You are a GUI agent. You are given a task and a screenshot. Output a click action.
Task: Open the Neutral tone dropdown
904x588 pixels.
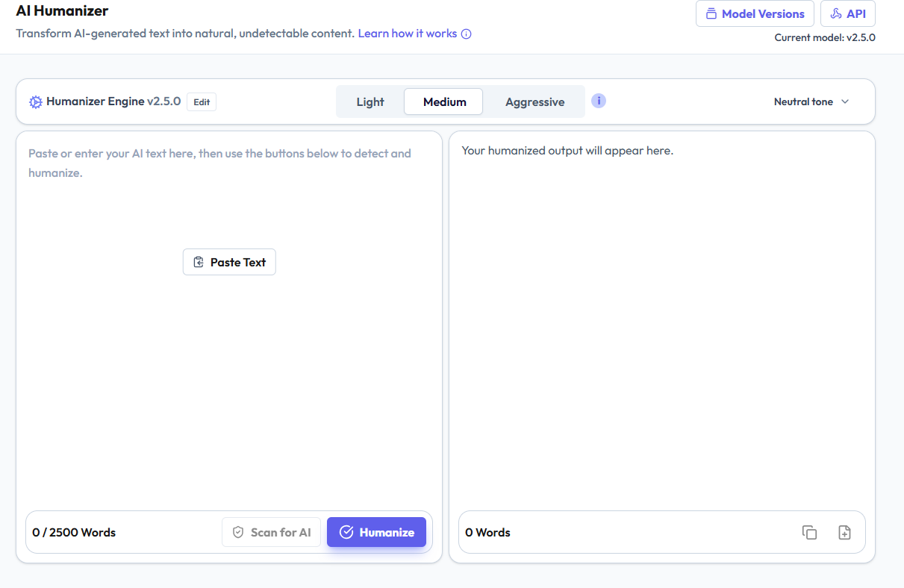[811, 101]
